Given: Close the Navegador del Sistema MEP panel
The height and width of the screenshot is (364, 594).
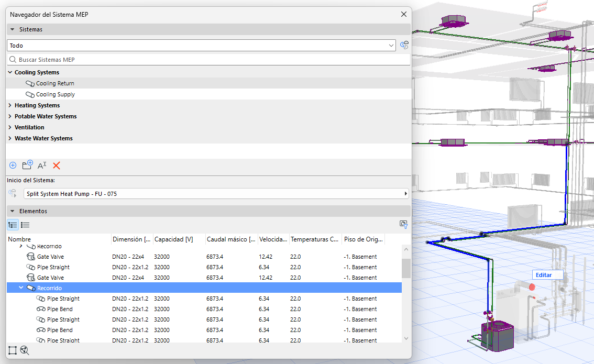Looking at the screenshot, I should tap(404, 14).
